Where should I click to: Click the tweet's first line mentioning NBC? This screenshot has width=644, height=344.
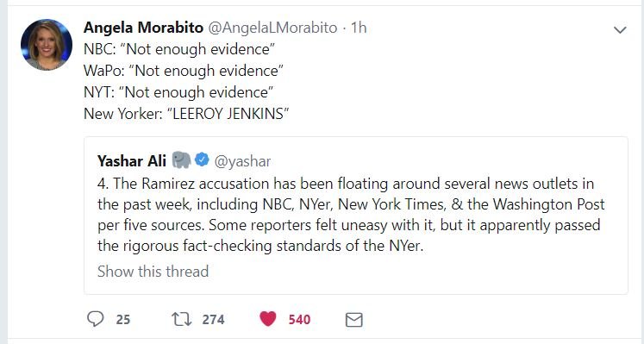pyautogui.click(x=179, y=49)
